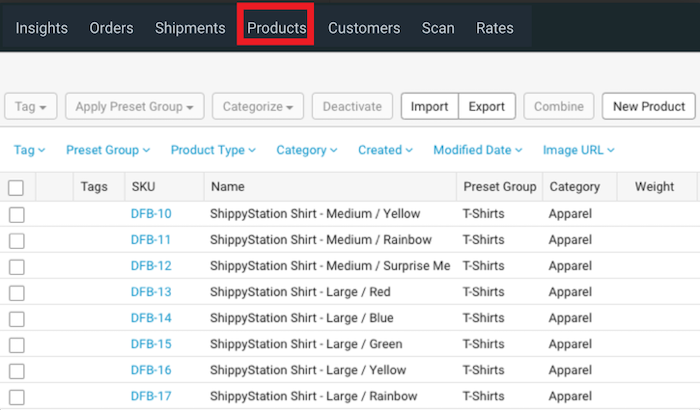Expand the Product Type filter
Screen dimensions: 700x410
[213, 150]
